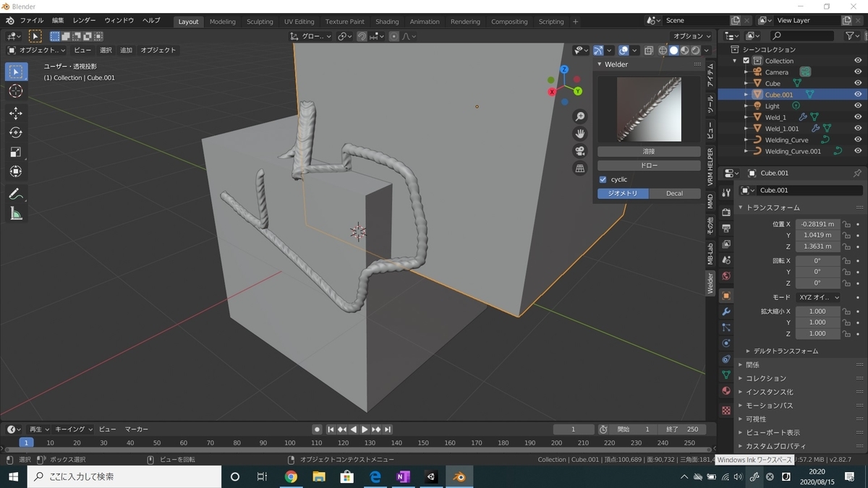Select the Select Box tool
868x488 pixels.
[x=16, y=72]
